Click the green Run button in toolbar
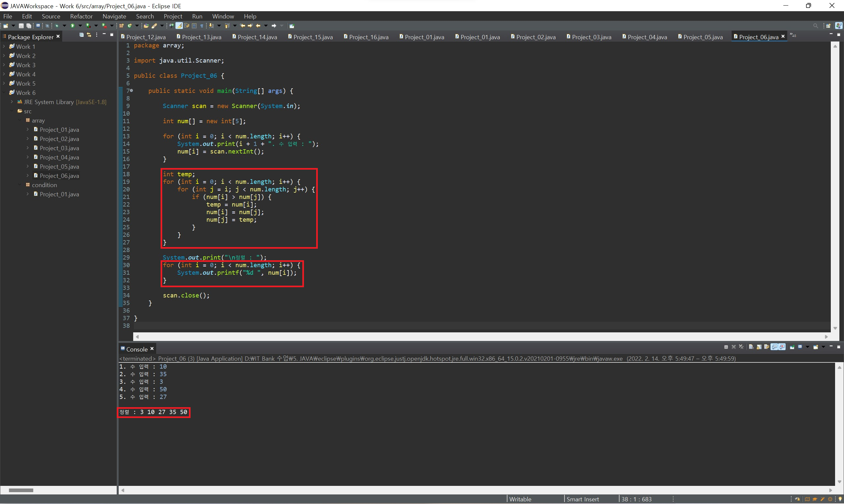Image resolution: width=844 pixels, height=504 pixels. pyautogui.click(x=73, y=26)
